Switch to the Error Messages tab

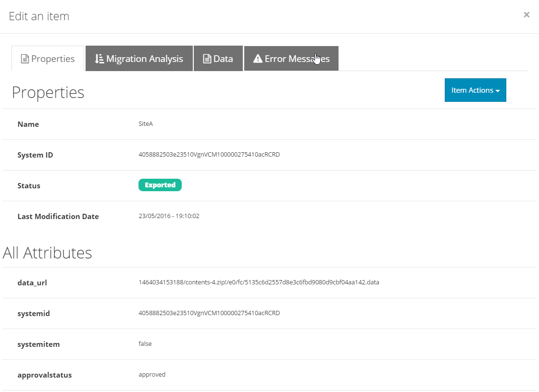291,59
